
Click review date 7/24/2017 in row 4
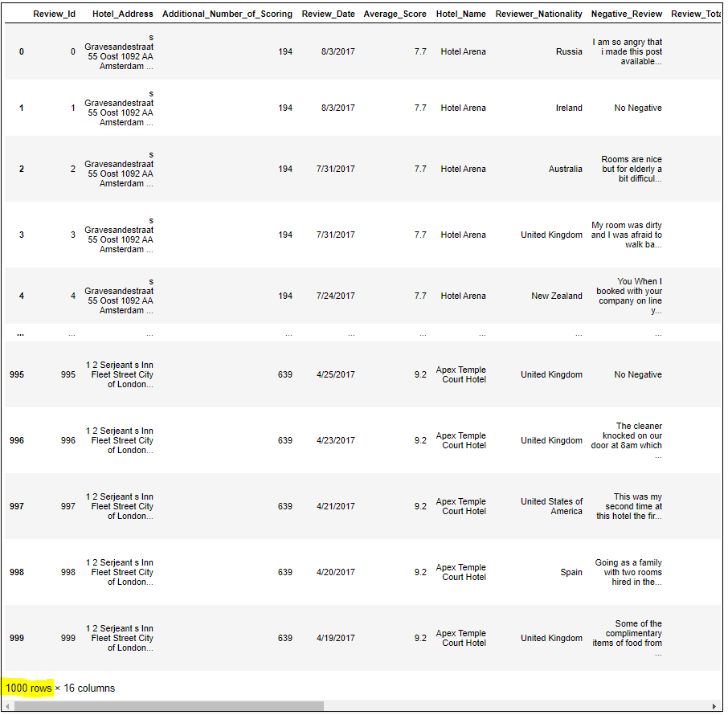336,296
